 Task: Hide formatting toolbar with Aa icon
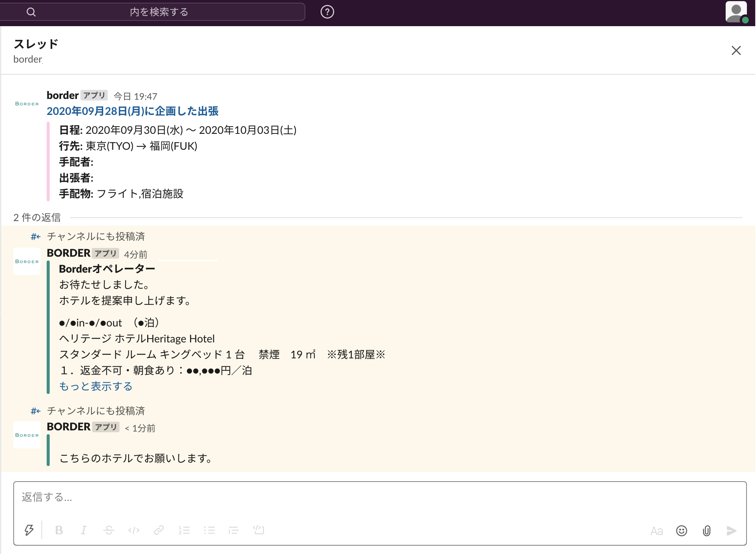pos(657,531)
